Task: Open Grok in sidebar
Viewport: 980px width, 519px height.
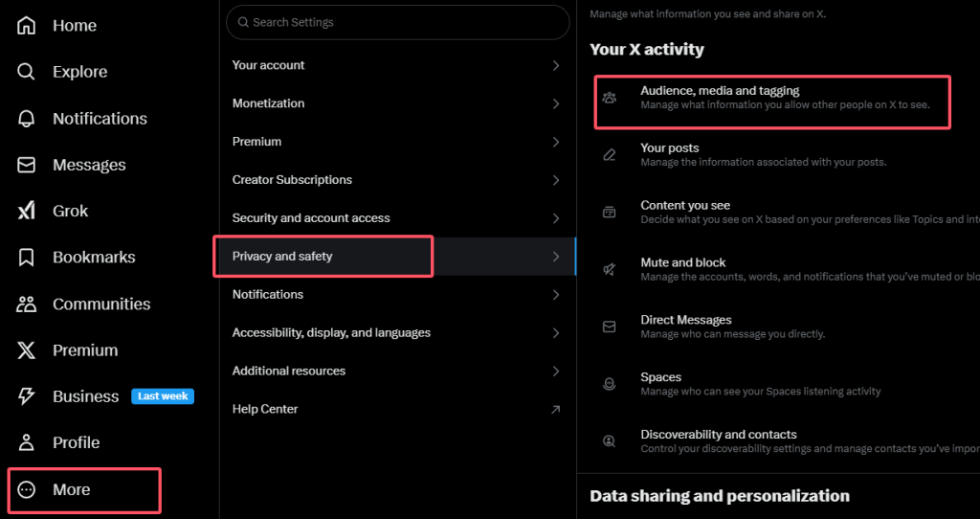Action: coord(70,212)
